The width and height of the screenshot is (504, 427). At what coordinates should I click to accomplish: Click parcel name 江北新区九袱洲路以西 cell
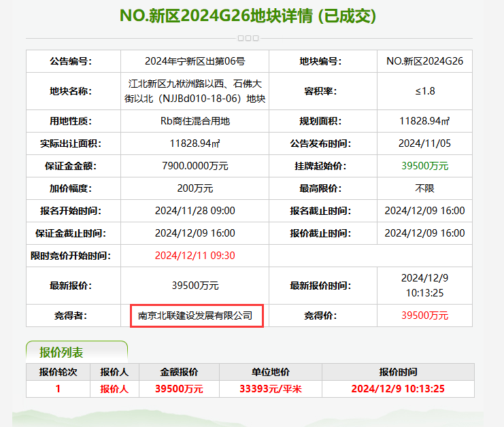point(195,91)
